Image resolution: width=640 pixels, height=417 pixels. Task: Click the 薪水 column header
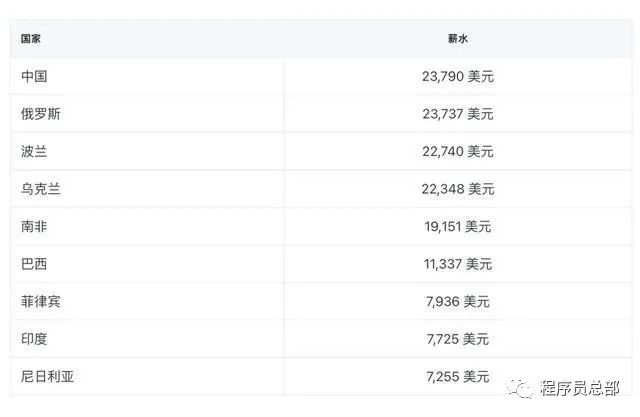[458, 39]
